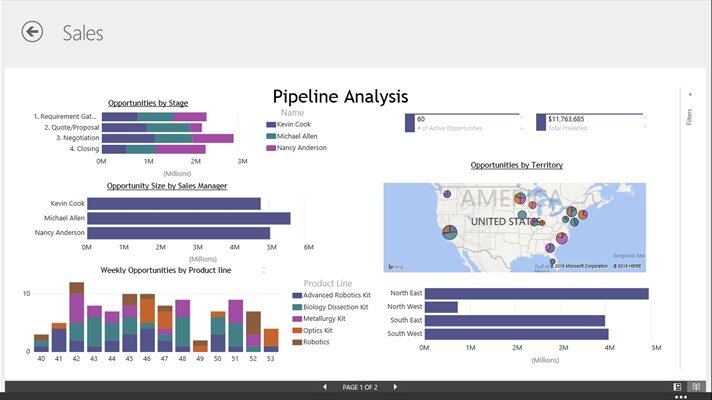Go back using the arrow beside Sales
The image size is (712, 400).
[32, 32]
